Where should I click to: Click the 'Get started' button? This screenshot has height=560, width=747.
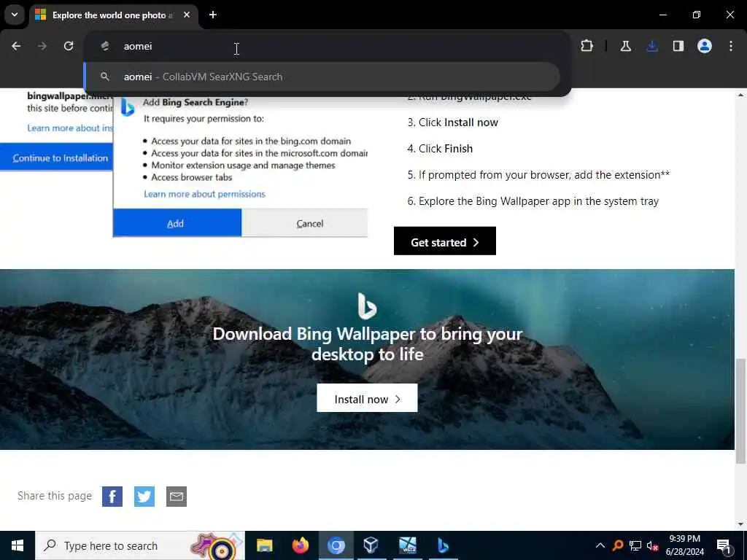(x=444, y=241)
